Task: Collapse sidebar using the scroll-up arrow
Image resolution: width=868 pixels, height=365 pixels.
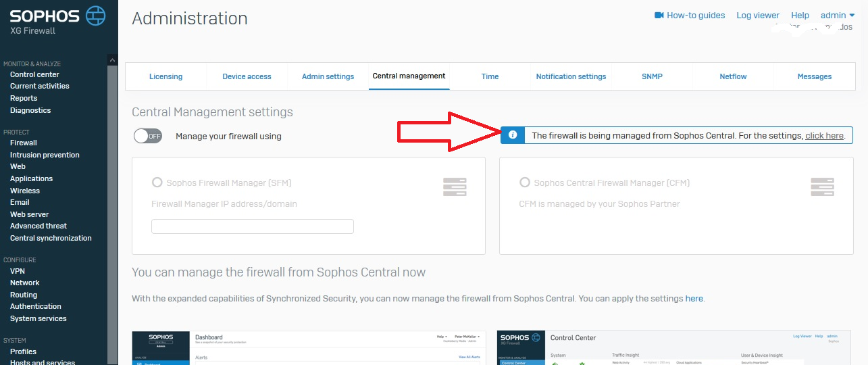Action: point(113,60)
